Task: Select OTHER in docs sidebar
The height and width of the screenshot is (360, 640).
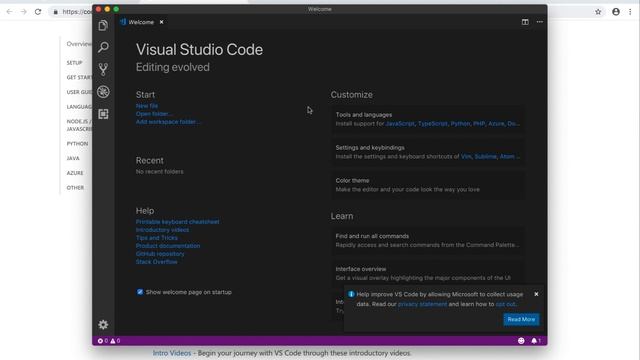Action: tap(75, 188)
